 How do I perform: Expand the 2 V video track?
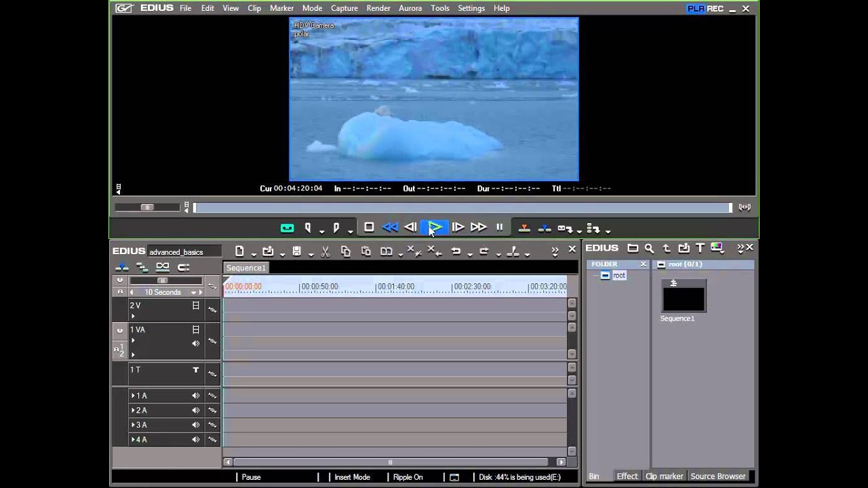tap(133, 316)
